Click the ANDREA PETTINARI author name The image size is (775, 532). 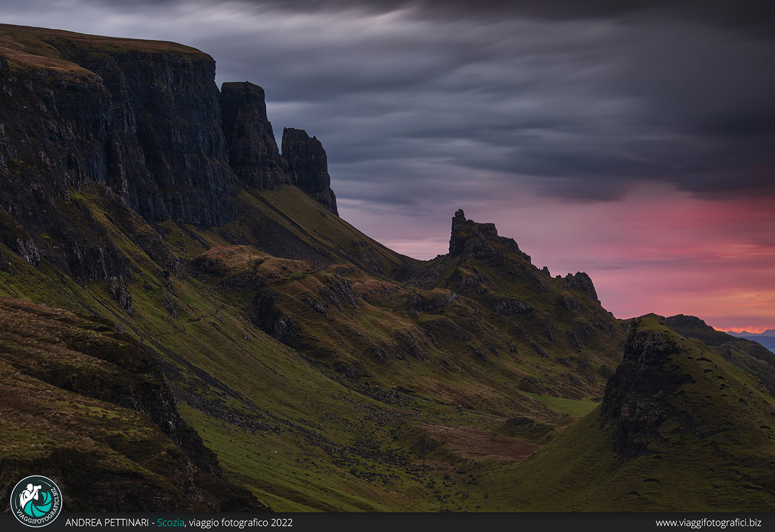tap(107, 522)
